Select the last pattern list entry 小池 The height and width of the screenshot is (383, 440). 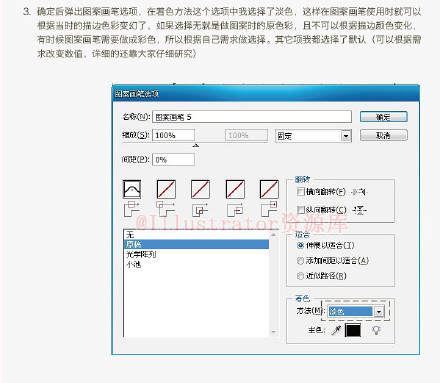click(x=196, y=264)
